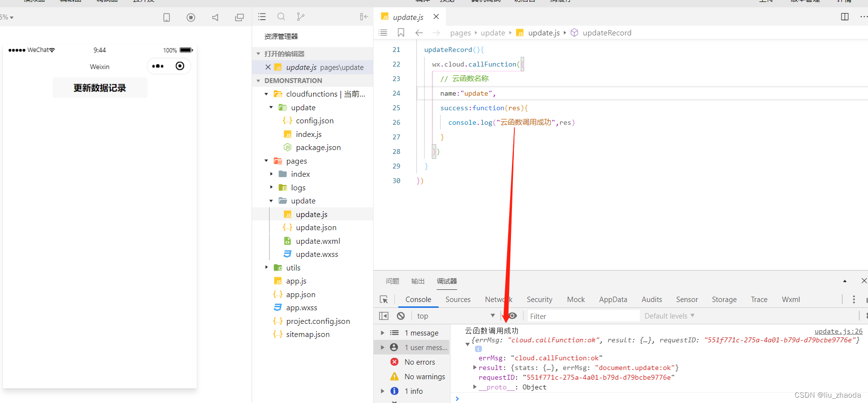
Task: Expand the __proto__ entry in console
Action: [475, 387]
